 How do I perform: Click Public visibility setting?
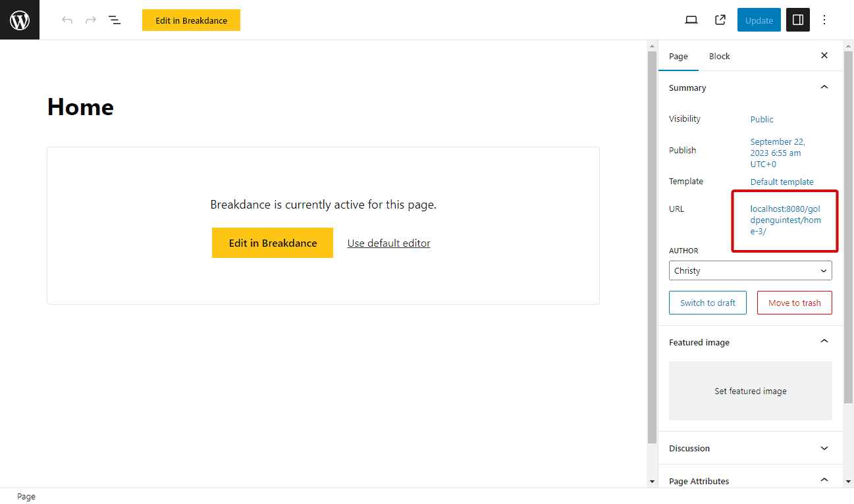(762, 119)
